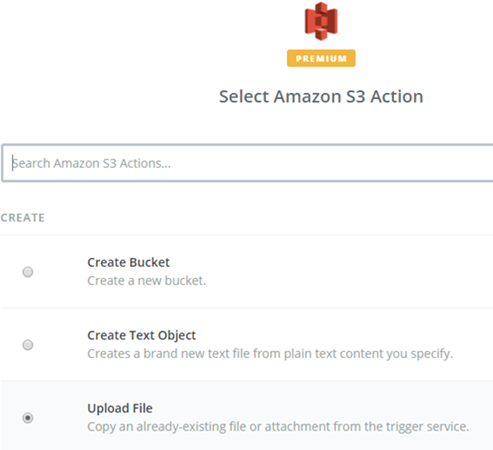Click the Create Bucket title text
Viewport: 493px width, 450px height.
[x=128, y=262]
